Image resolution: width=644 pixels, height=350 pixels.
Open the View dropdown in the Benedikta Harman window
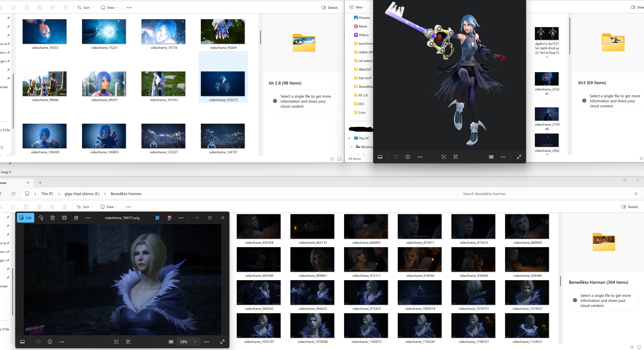point(109,207)
